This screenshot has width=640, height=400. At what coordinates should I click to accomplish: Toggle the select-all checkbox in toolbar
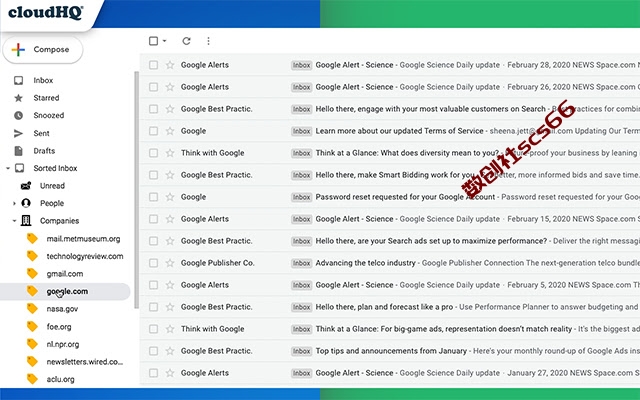tap(153, 41)
